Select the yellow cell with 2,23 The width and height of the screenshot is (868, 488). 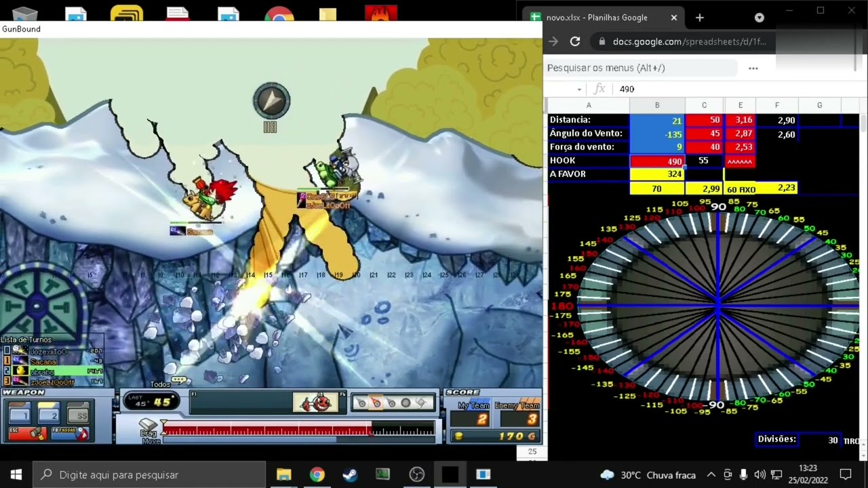coord(777,188)
